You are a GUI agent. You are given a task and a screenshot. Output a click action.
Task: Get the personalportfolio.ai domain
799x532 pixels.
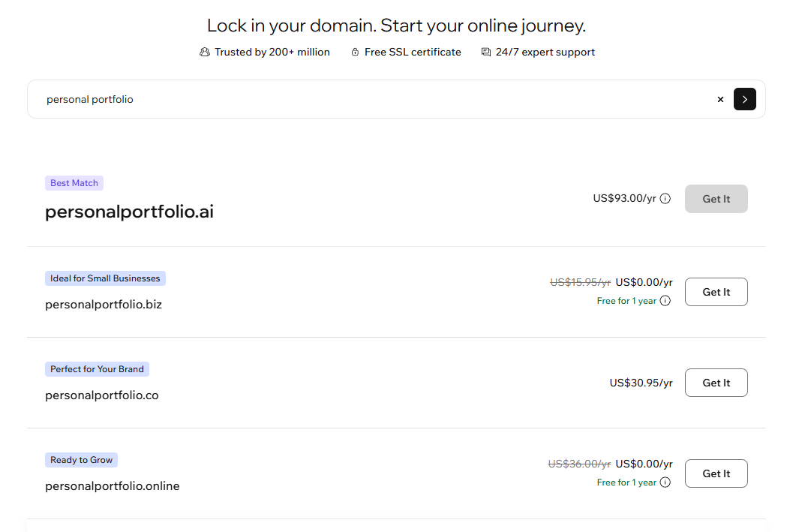click(716, 199)
